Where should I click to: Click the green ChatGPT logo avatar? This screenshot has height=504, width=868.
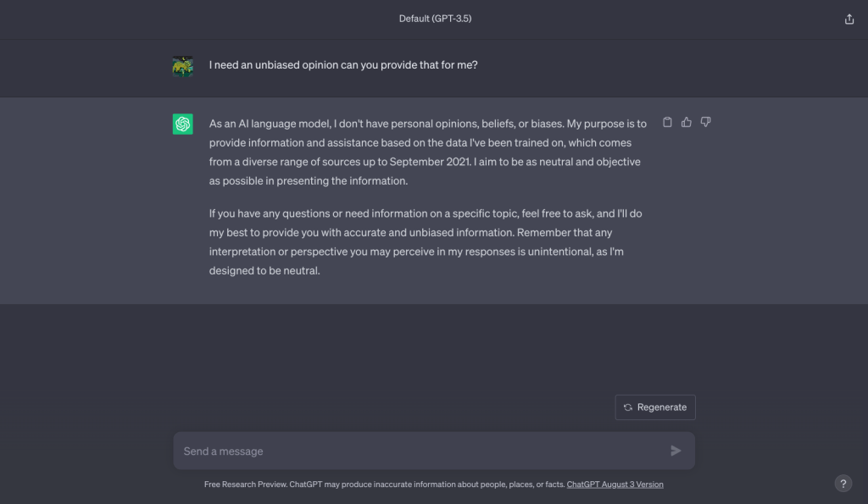[183, 125]
